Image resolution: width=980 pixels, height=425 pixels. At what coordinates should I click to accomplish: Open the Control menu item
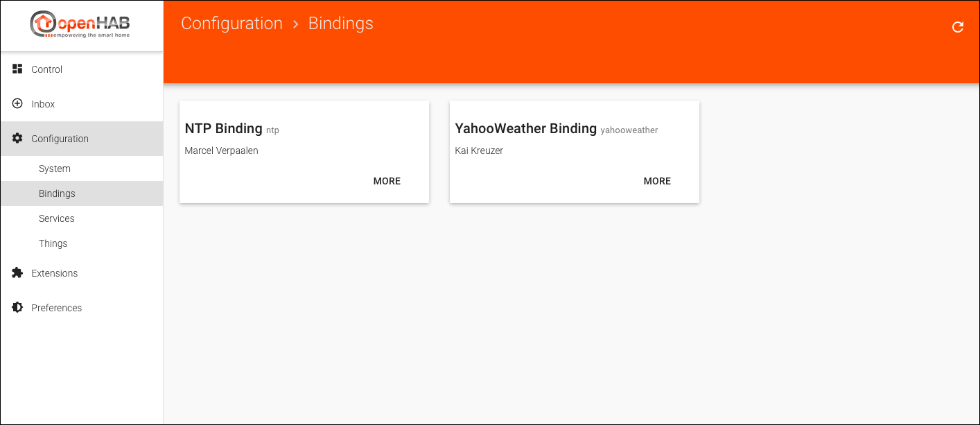pos(47,69)
